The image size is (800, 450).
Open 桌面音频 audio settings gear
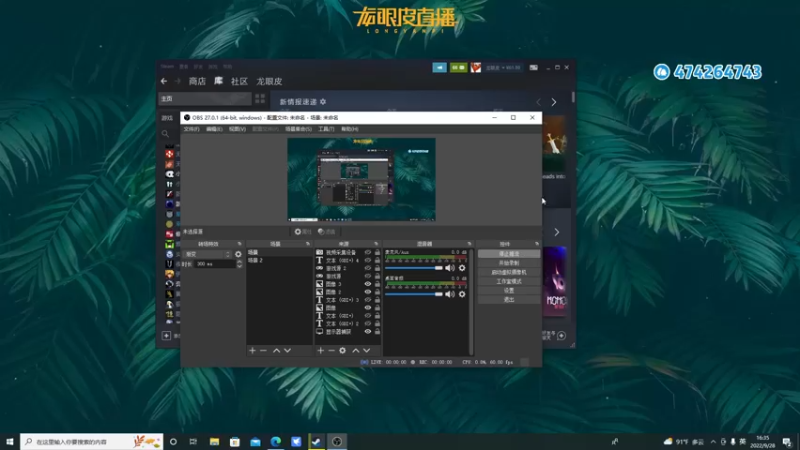[462, 294]
